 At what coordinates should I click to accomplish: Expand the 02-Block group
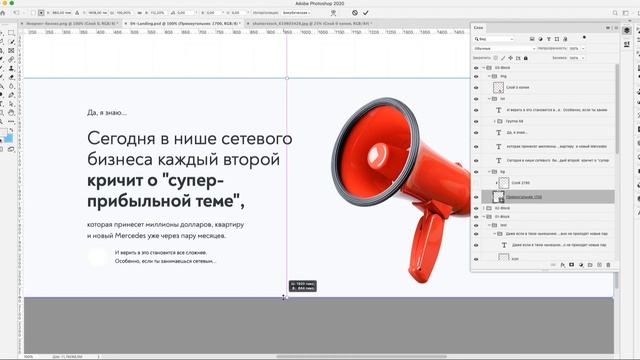[x=484, y=208]
